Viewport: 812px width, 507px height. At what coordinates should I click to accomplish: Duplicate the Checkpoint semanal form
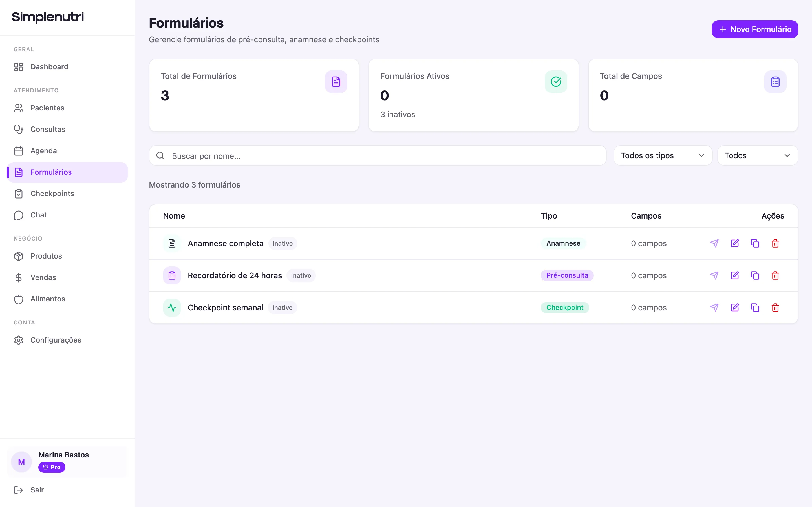coord(755,308)
